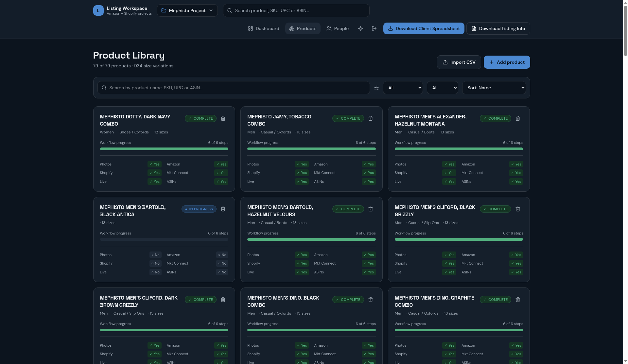The image size is (628, 364).
Task: Click the Dotty Dark Navy workflow progress bar
Action: click(x=164, y=149)
